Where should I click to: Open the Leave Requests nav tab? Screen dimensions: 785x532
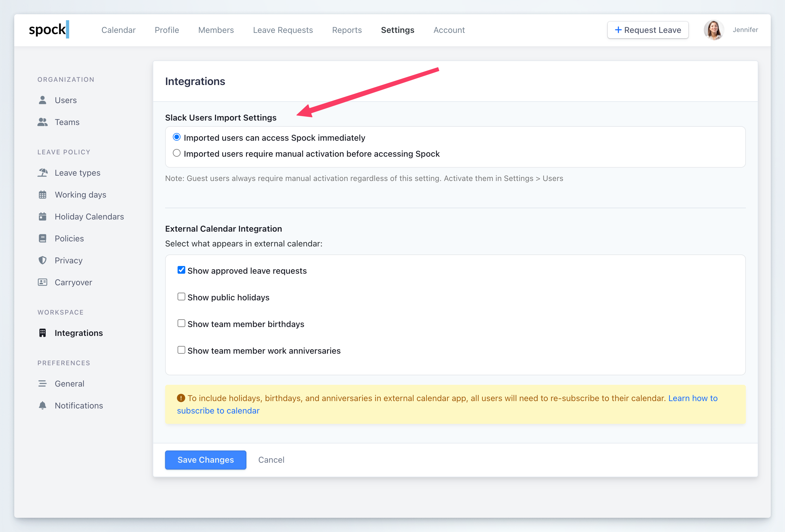tap(283, 30)
